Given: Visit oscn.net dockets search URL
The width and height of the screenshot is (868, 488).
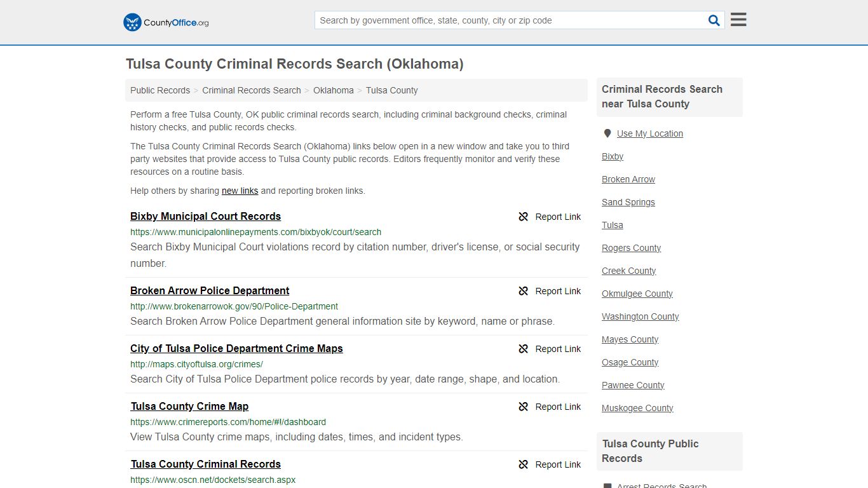Looking at the screenshot, I should (213, 480).
